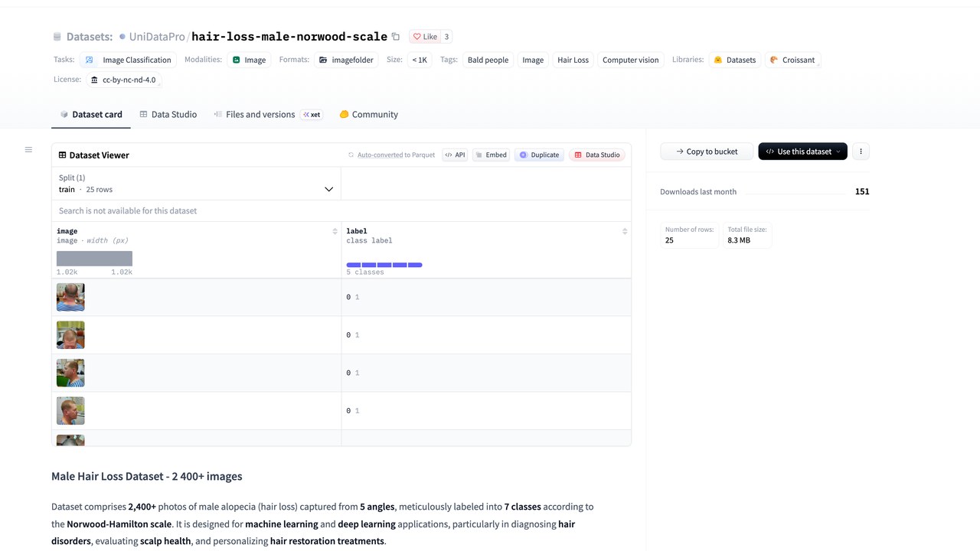Duplicate the dataset viewer
Viewport: 980px width, 551px height.
point(539,155)
